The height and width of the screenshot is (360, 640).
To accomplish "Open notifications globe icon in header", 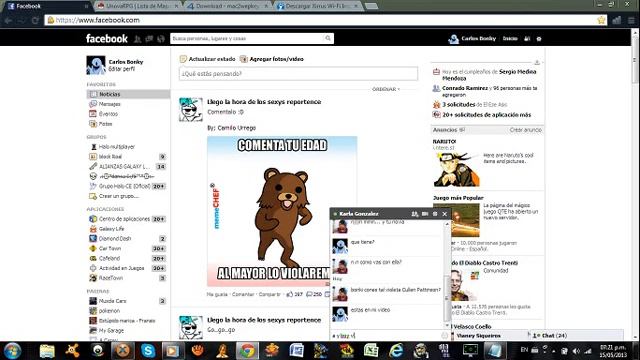I will (161, 39).
